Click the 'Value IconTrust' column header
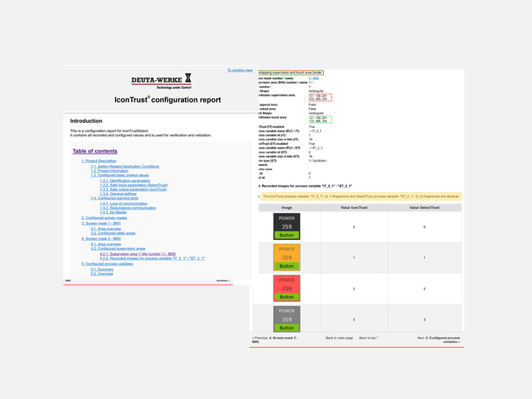The height and width of the screenshot is (399, 532). [x=354, y=207]
